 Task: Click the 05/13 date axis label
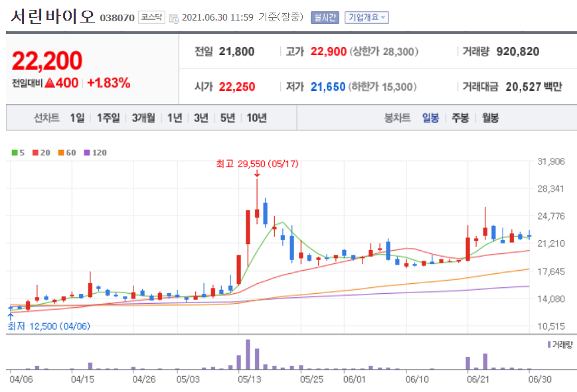249,379
